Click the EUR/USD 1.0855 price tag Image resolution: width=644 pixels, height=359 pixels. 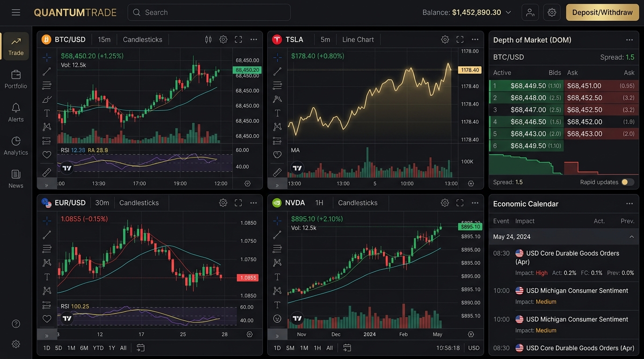tap(248, 278)
